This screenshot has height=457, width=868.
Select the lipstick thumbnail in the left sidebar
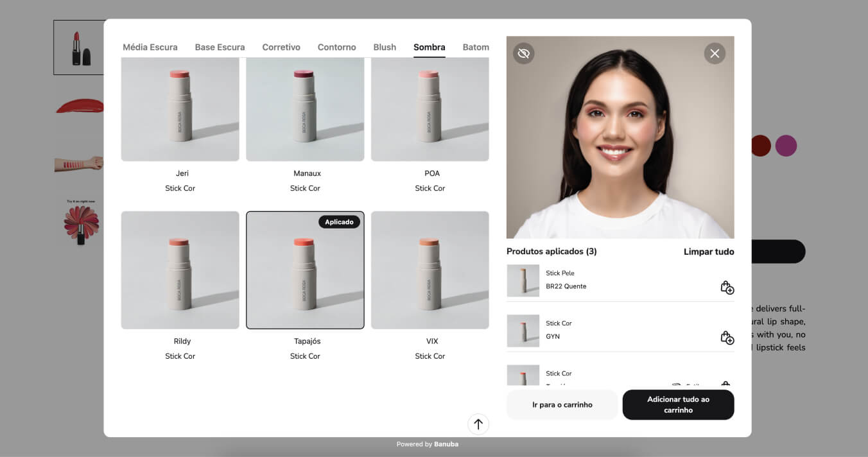(x=80, y=47)
